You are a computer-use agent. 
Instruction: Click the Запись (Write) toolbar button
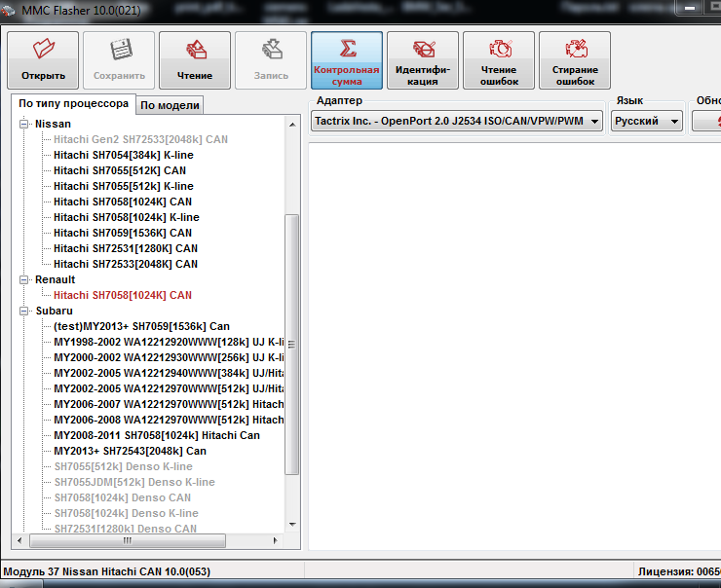[x=271, y=60]
